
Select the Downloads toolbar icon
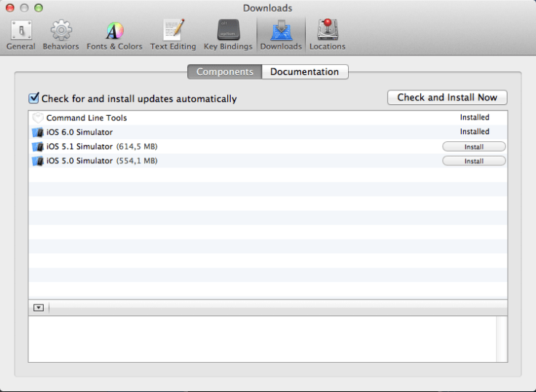coord(280,35)
